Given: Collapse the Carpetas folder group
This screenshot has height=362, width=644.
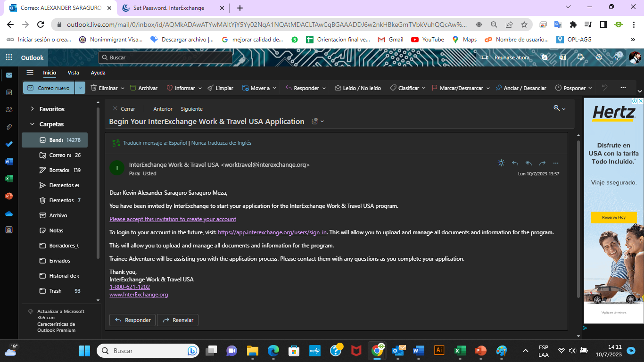Looking at the screenshot, I should (33, 124).
